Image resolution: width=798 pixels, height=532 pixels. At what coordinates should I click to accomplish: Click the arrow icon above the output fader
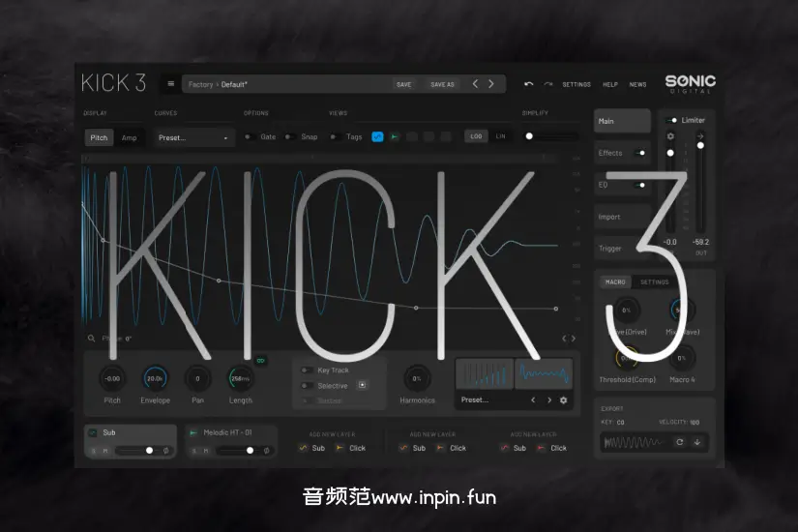[700, 136]
